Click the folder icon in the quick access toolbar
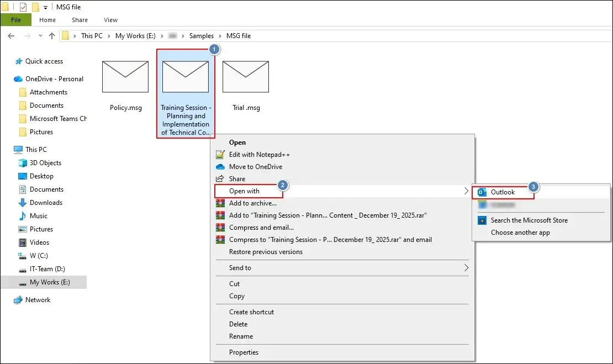613x364 pixels. click(x=6, y=7)
